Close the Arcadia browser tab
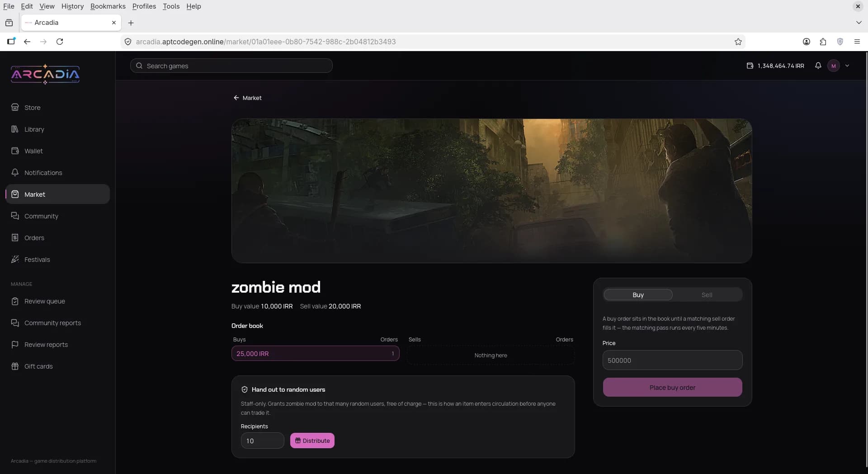The width and height of the screenshot is (868, 474). coord(114,23)
